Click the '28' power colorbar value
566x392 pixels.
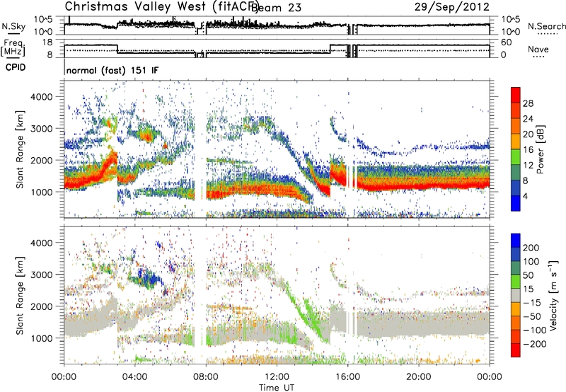(x=528, y=103)
